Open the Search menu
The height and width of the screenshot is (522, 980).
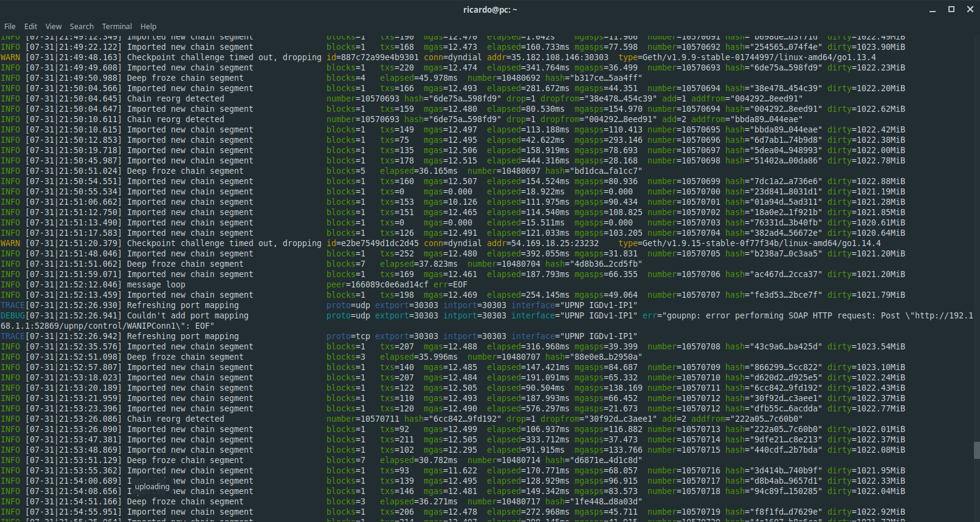point(81,26)
